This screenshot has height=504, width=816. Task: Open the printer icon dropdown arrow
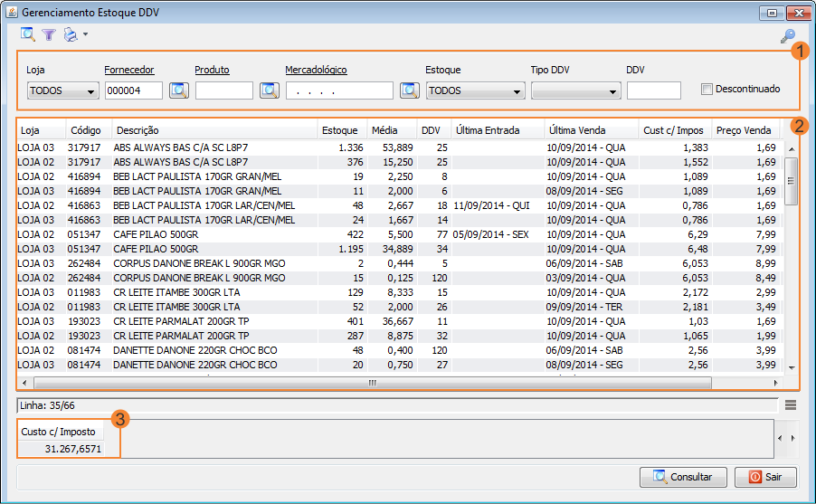click(85, 35)
